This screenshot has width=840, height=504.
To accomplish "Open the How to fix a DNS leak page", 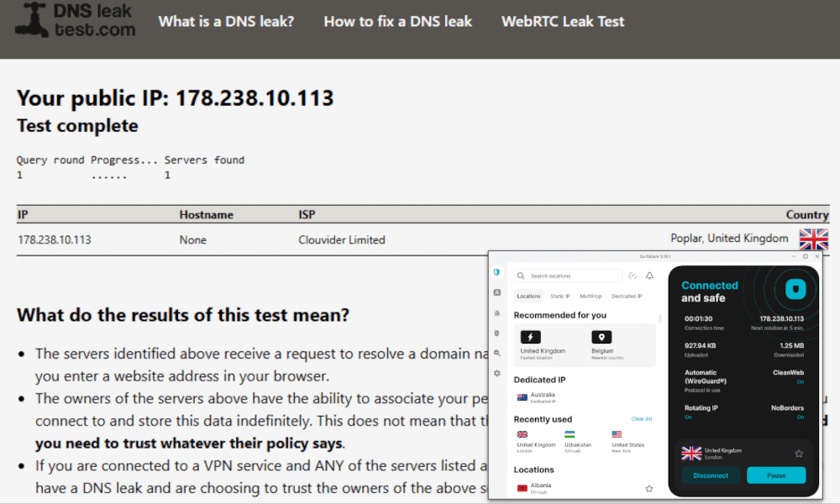I will (x=397, y=22).
